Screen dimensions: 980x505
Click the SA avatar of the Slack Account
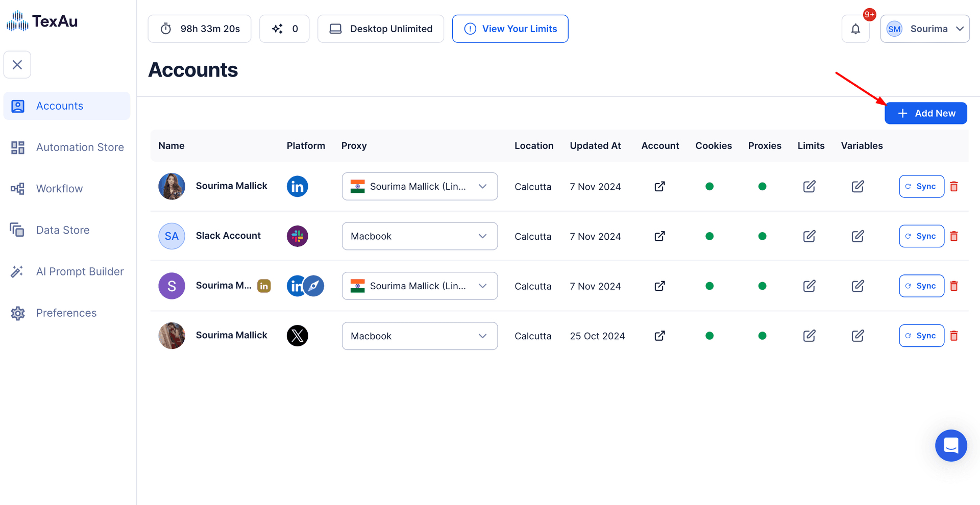click(x=171, y=236)
